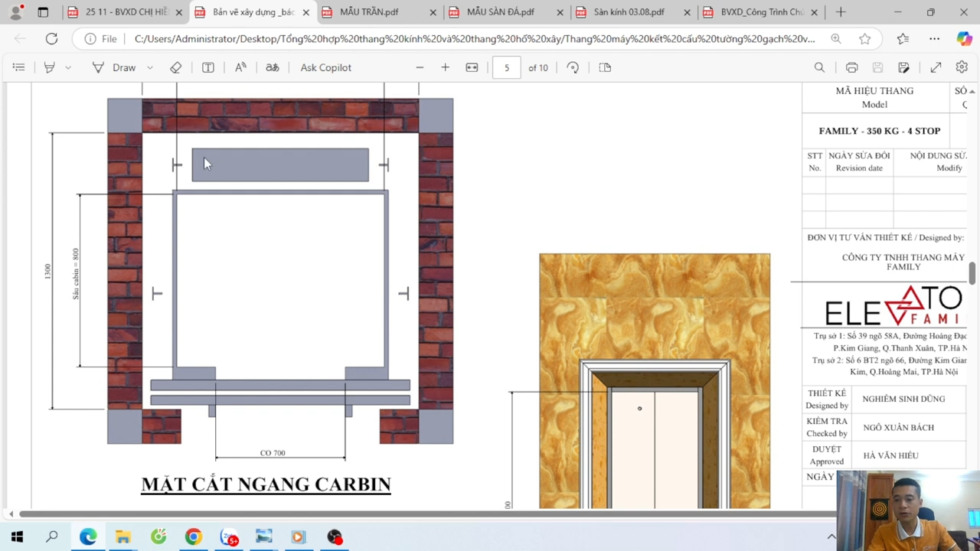Click the Fit to width icon
Image resolution: width=980 pixels, height=551 pixels.
click(x=472, y=67)
